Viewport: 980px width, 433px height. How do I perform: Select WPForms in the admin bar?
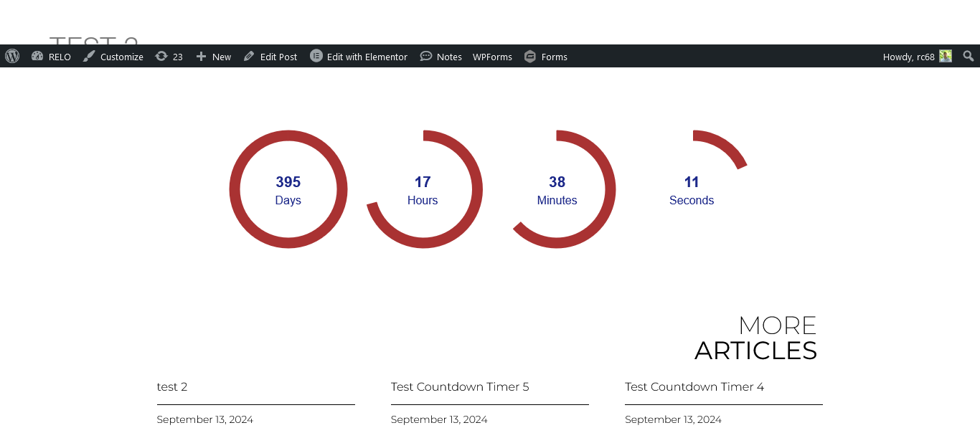[492, 56]
